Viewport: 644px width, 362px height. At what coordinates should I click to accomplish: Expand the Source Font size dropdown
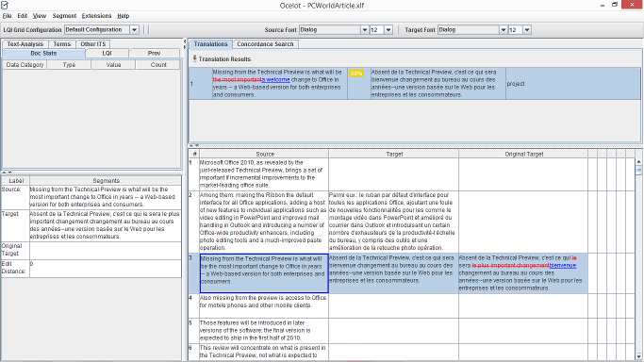tap(388, 30)
